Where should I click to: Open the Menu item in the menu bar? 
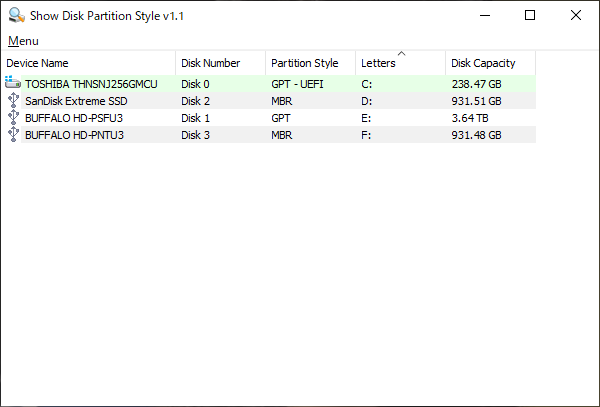(23, 41)
